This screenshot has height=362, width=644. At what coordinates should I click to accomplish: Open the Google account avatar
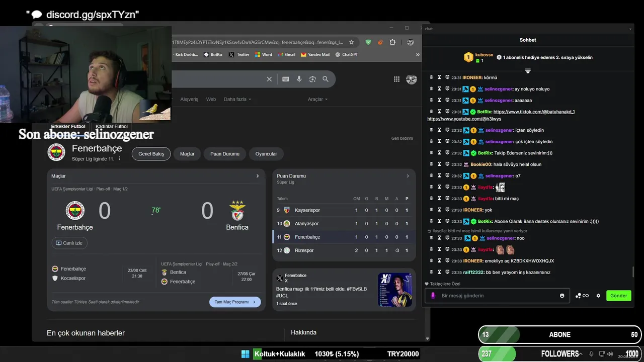point(412,79)
